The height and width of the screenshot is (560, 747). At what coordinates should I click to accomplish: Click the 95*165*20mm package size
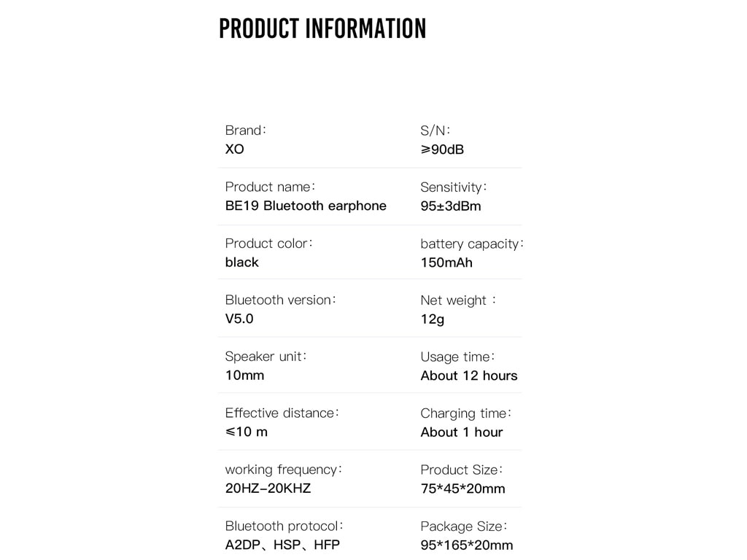click(x=467, y=545)
